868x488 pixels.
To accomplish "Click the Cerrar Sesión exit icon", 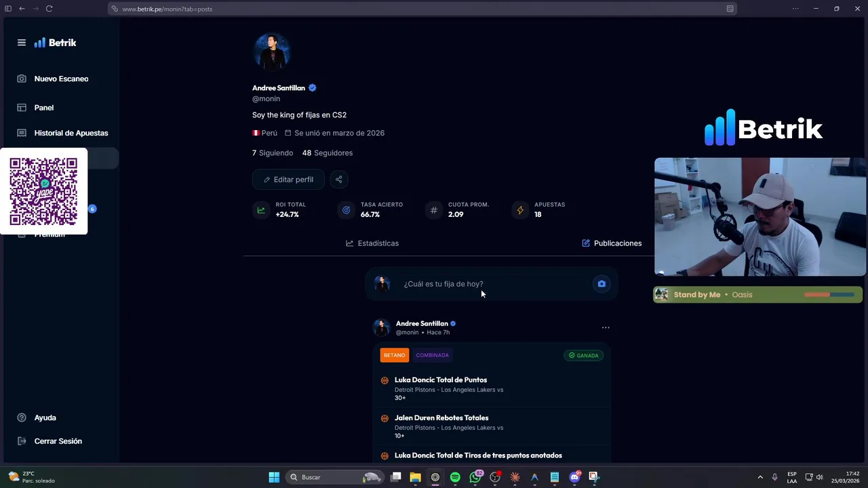I will point(22,441).
